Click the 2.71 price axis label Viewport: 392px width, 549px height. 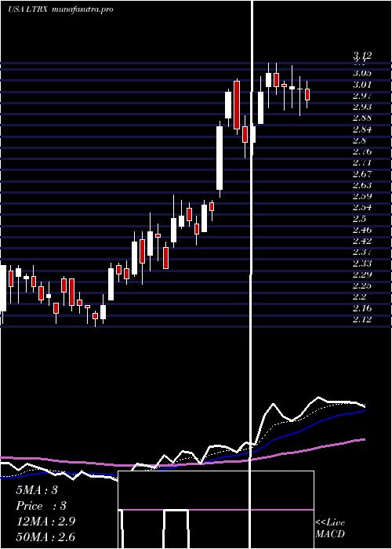362,163
